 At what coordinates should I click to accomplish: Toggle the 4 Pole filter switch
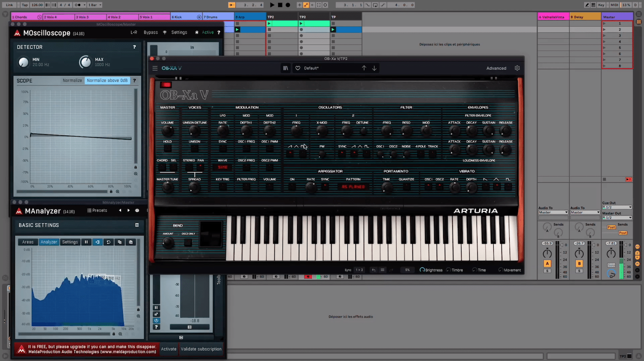coord(420,154)
